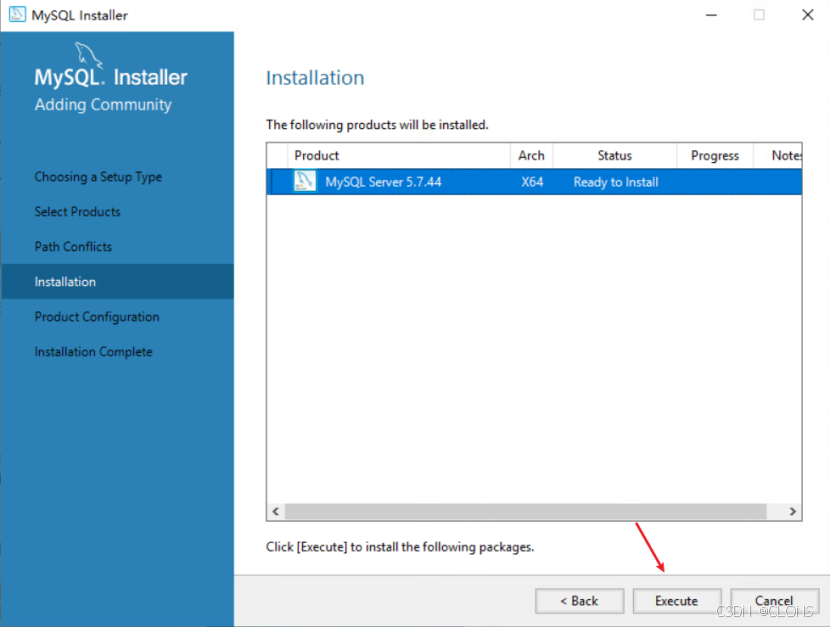Cancel the MySQL installation
830x627 pixels.
click(x=774, y=601)
